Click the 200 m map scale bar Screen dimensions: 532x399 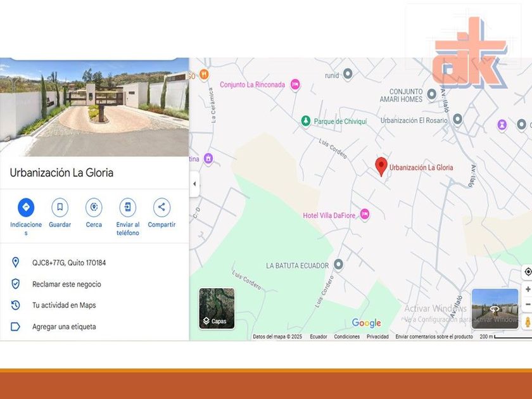[505, 336]
